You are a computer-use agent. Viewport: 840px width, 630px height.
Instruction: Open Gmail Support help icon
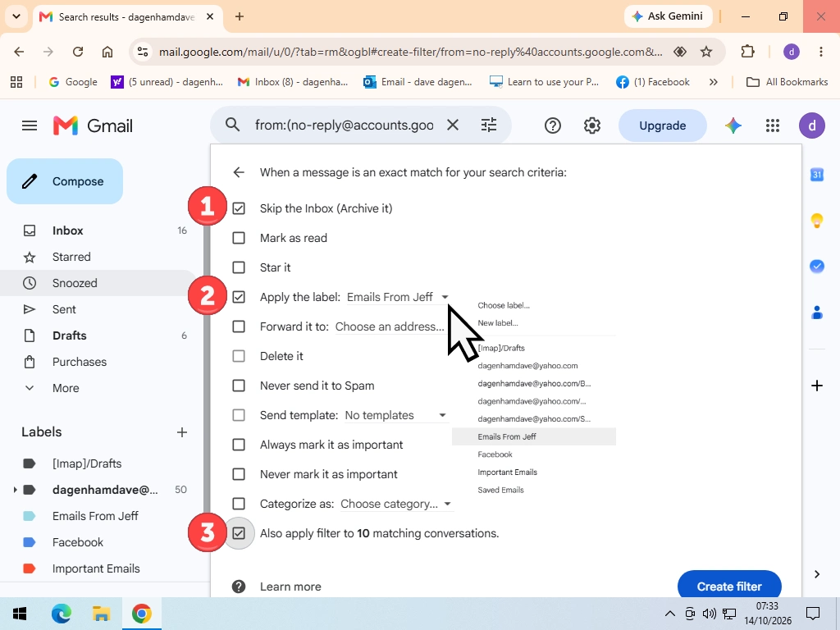click(x=552, y=126)
